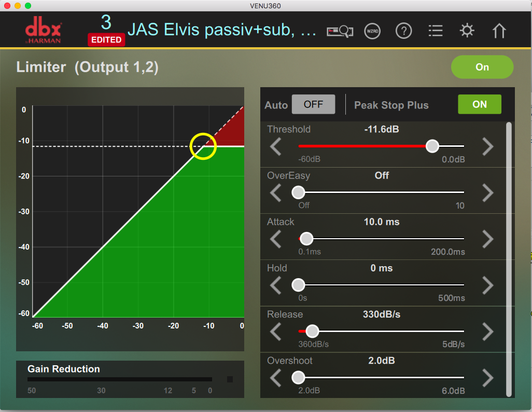
Task: Click the limiter parameters vertical scrollbar
Action: (x=509, y=259)
